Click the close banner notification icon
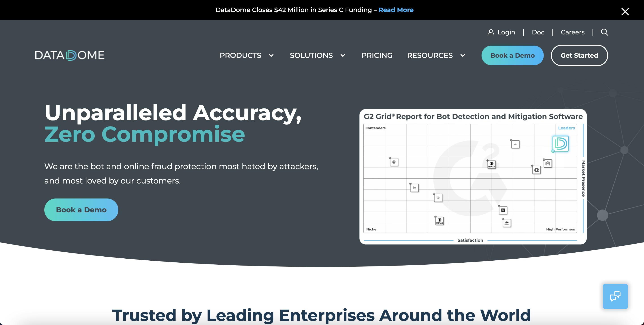 click(625, 12)
